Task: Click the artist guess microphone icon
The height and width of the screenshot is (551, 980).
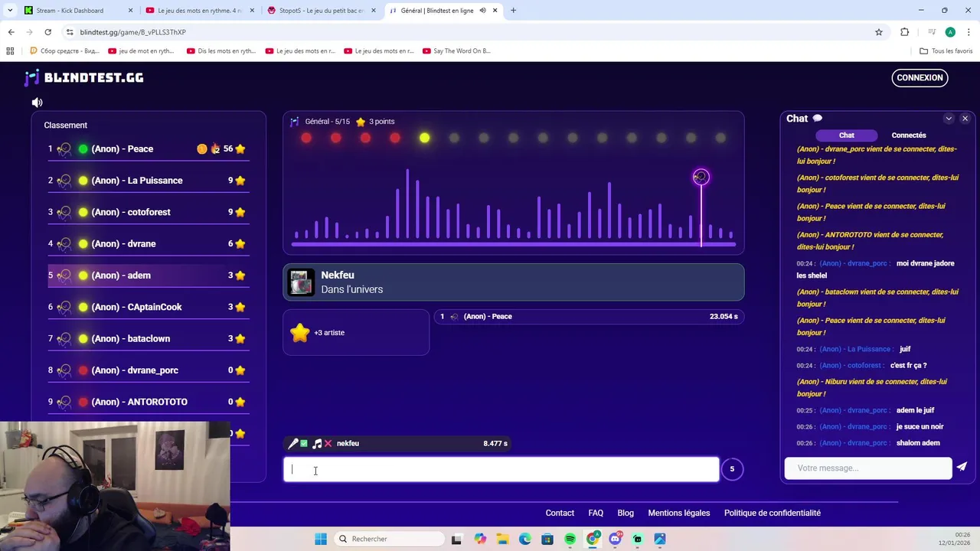Action: click(x=292, y=444)
